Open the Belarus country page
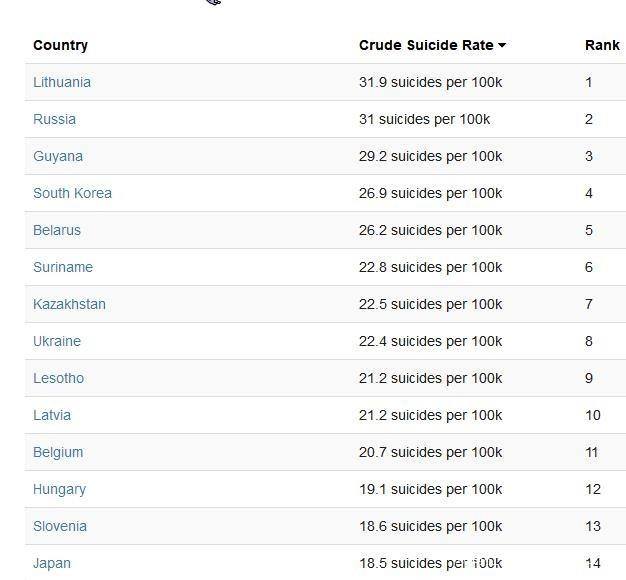Viewport: 626px width, 580px height. (57, 230)
